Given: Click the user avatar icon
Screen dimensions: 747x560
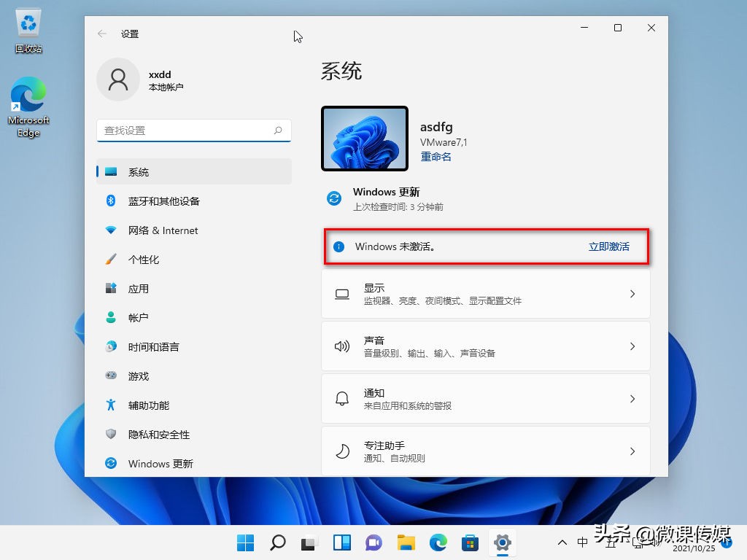Looking at the screenshot, I should (x=117, y=79).
